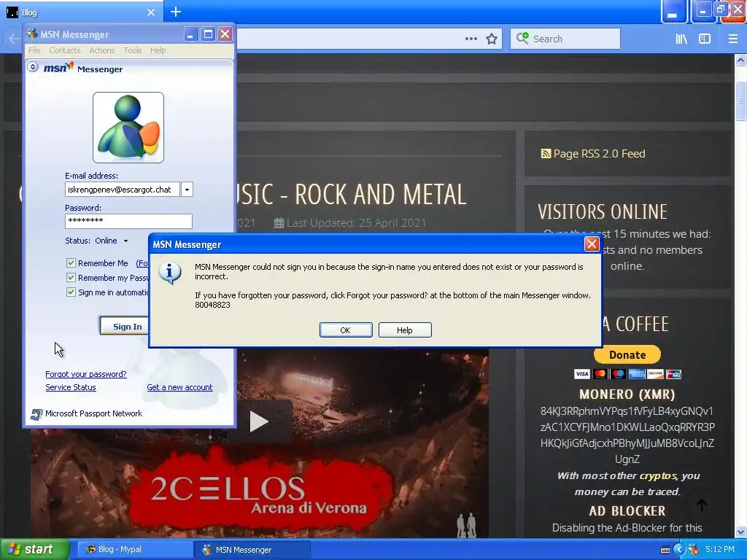Open the Forgot your password? link
This screenshot has height=560, width=747.
pyautogui.click(x=86, y=374)
